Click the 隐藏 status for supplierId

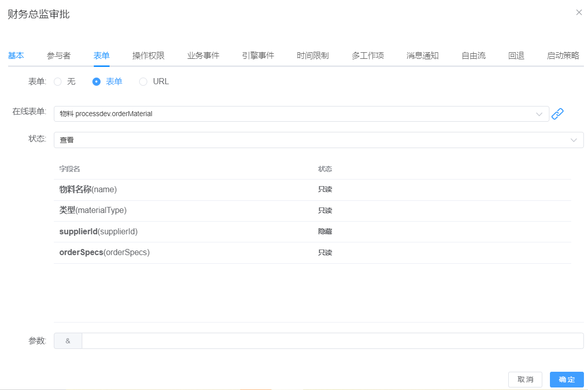pyautogui.click(x=325, y=232)
